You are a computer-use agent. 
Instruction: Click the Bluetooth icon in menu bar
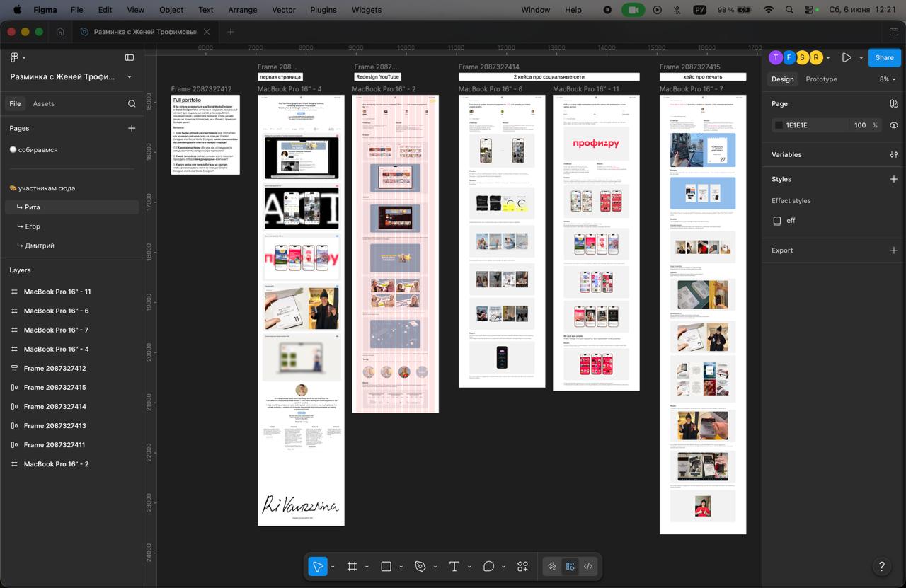click(677, 10)
